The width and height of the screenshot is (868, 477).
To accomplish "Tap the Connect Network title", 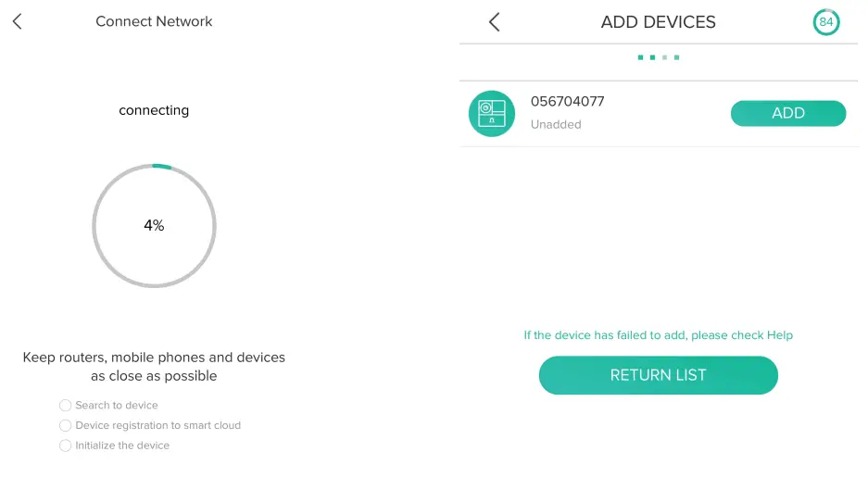I will click(154, 21).
